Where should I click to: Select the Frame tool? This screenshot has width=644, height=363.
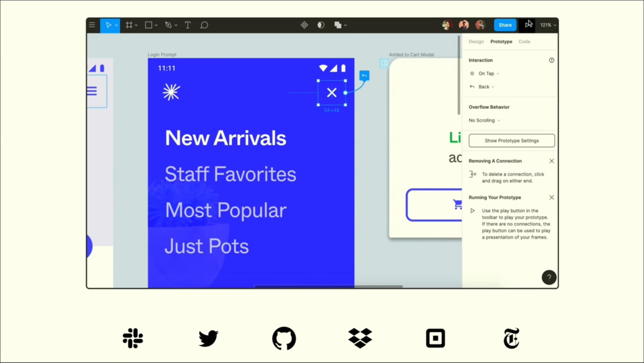tap(129, 25)
